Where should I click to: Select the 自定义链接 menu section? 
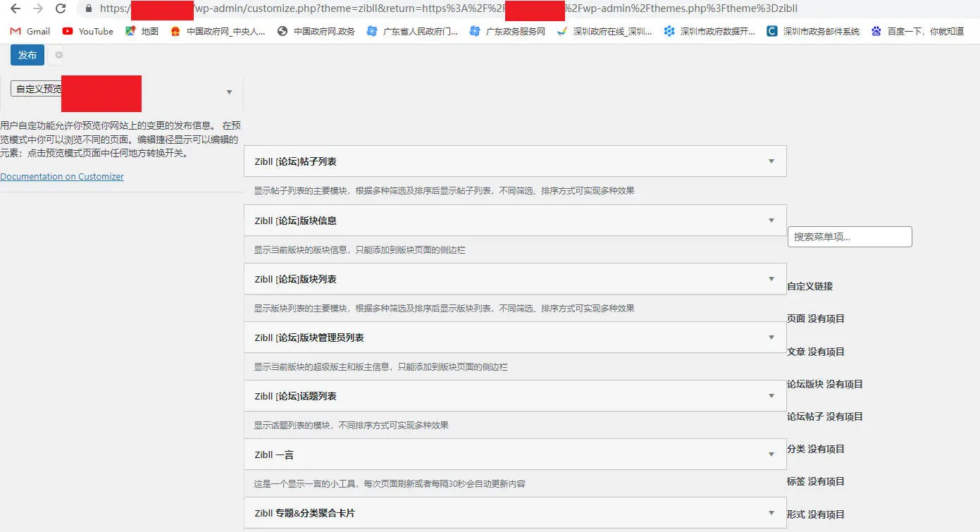point(810,286)
